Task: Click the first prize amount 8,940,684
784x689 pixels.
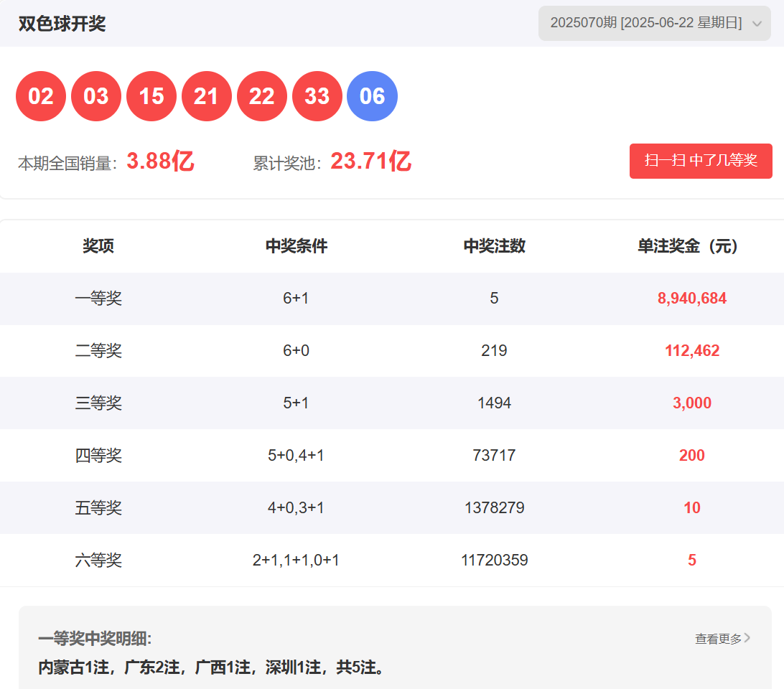Action: click(x=691, y=299)
